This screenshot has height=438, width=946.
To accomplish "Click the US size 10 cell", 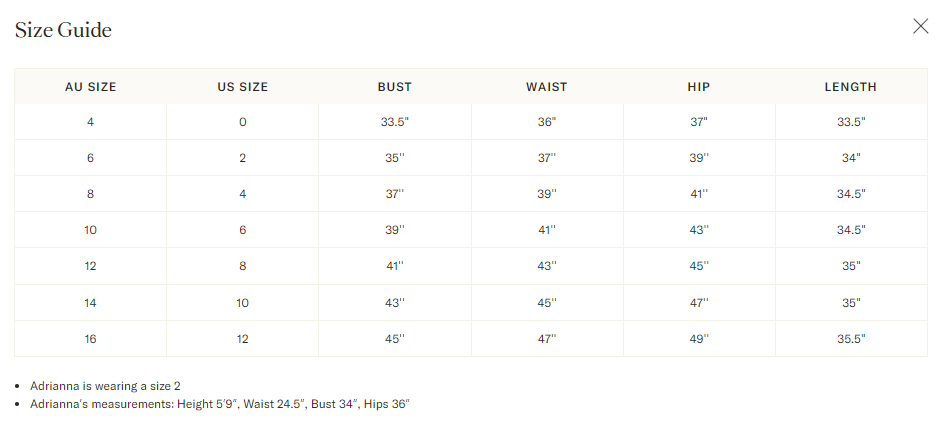I will pyautogui.click(x=243, y=302).
